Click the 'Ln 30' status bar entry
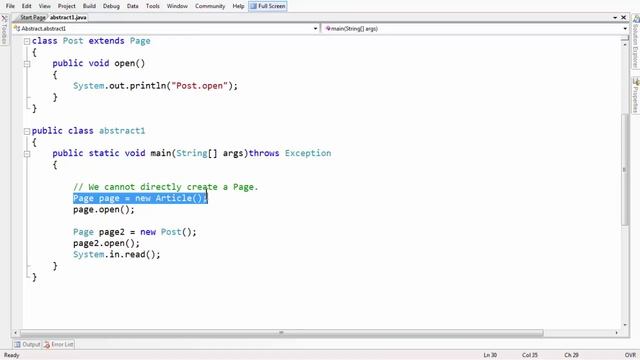640x360 pixels. pyautogui.click(x=490, y=355)
